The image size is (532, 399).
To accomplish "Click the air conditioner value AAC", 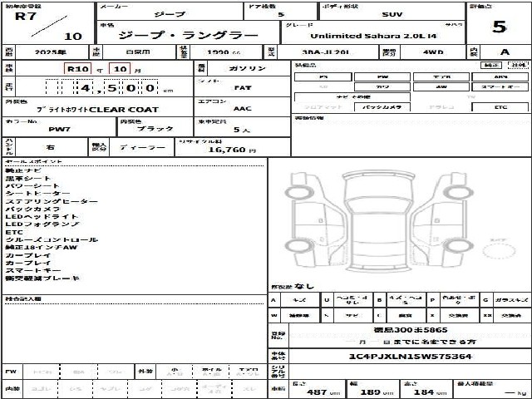I will click(243, 109).
